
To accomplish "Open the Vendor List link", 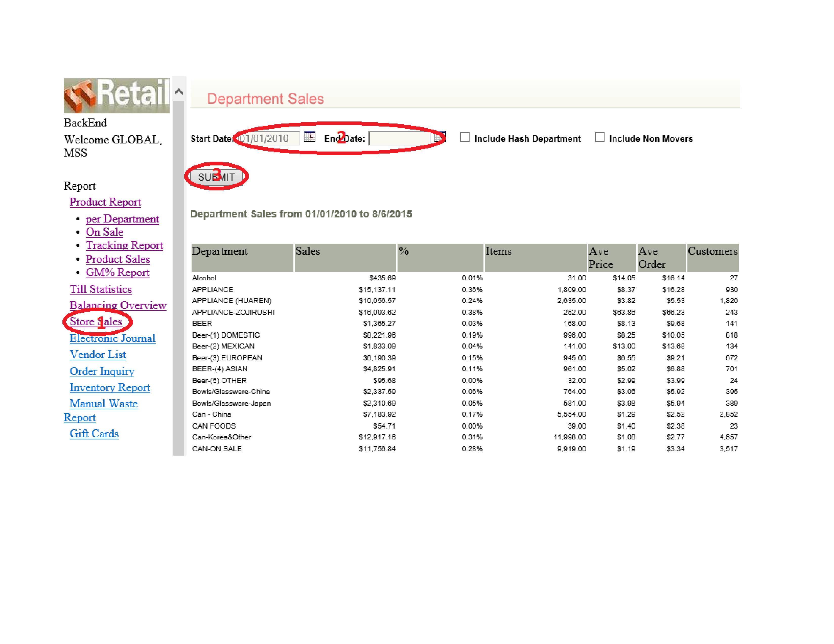I will point(98,354).
